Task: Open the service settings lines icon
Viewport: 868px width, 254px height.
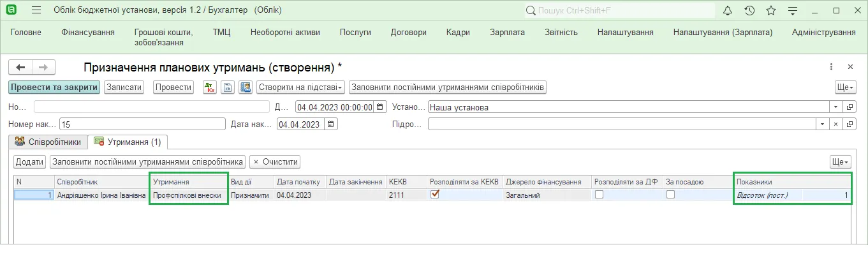Action: (793, 10)
